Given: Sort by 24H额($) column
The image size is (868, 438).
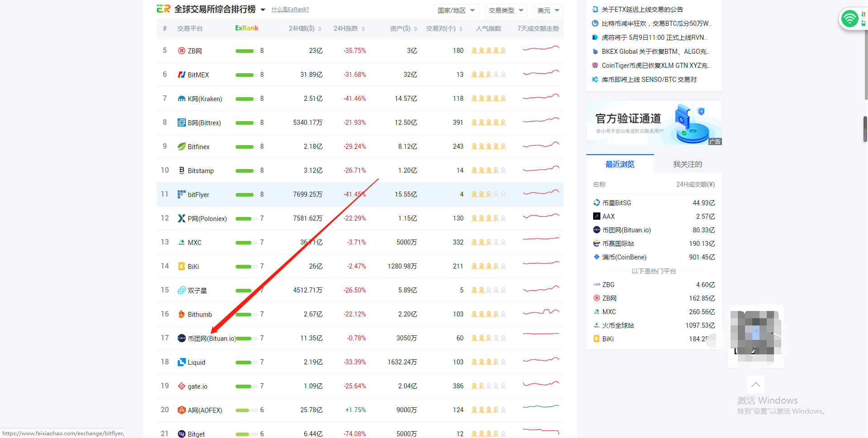Looking at the screenshot, I should [x=305, y=28].
